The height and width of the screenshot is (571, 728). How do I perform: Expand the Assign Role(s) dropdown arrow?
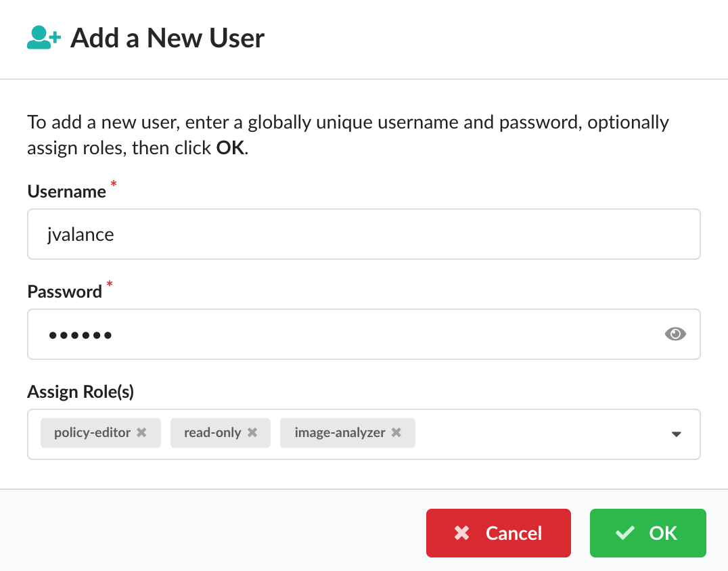click(675, 434)
